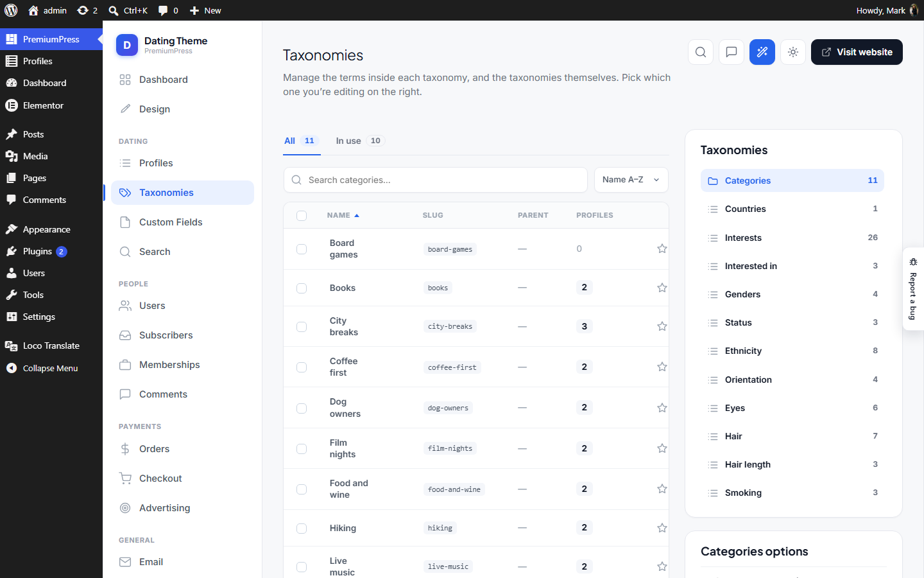Check the Dog owners row checkbox
The width and height of the screenshot is (924, 578).
coord(302,408)
